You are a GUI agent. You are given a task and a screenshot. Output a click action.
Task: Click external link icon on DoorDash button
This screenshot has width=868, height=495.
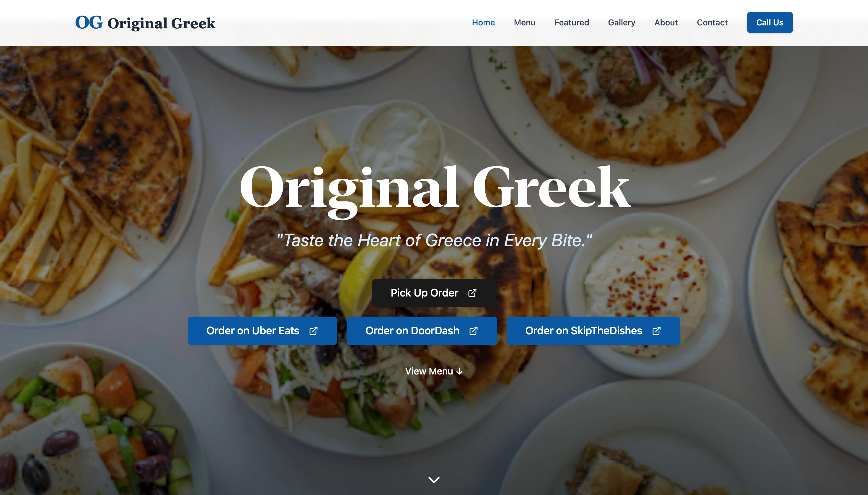click(x=474, y=331)
